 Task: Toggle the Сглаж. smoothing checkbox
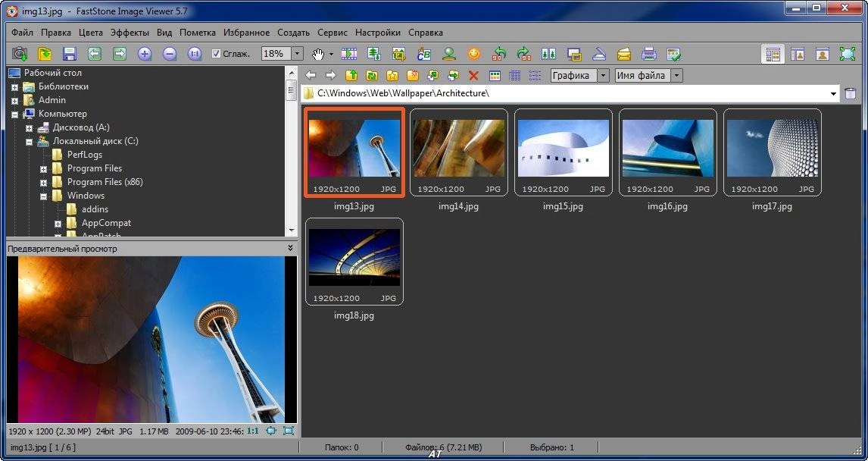pos(217,54)
